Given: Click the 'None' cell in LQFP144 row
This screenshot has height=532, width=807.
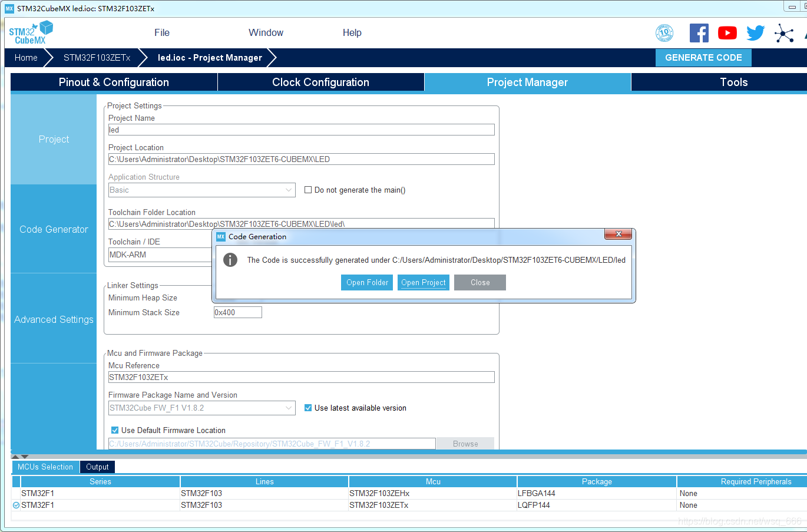Looking at the screenshot, I should (x=742, y=505).
